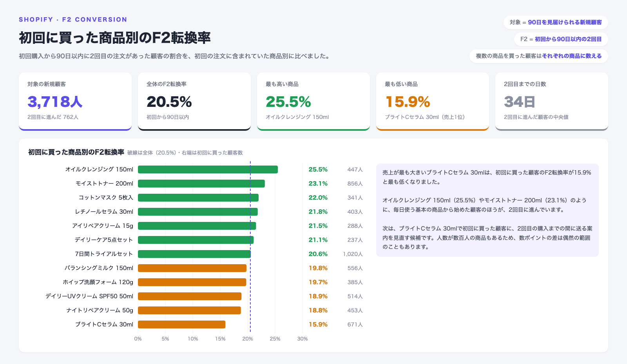The image size is (627, 364).
Task: Click the ホイップ洗顔フォーム 120g bar
Action: pyautogui.click(x=192, y=282)
